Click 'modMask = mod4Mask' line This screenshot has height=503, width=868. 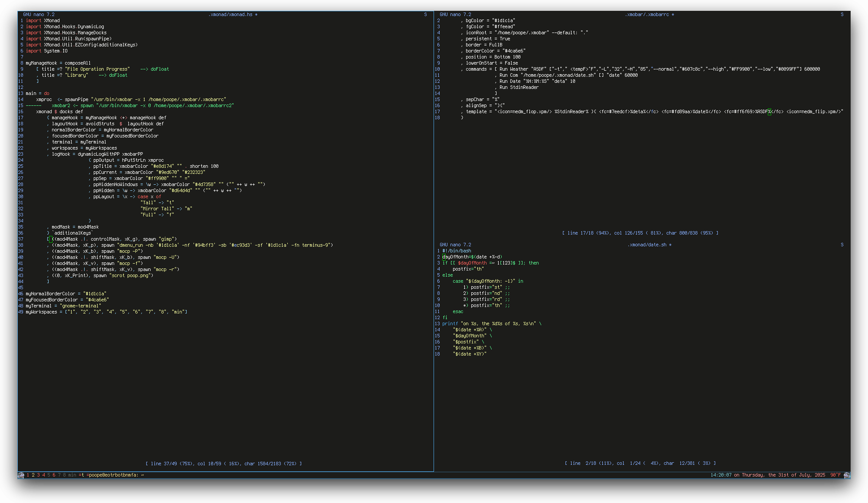pos(72,227)
